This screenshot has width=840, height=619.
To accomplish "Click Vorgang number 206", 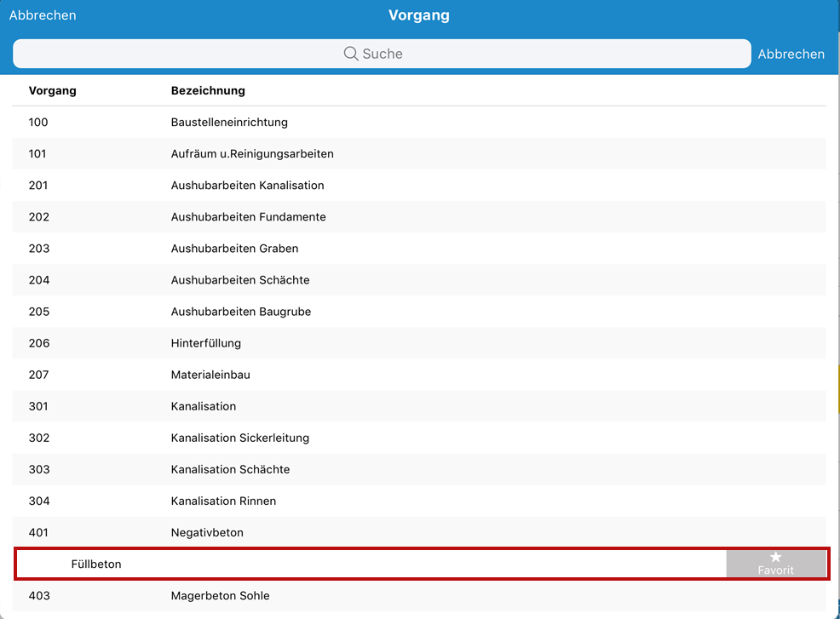I will [x=39, y=343].
